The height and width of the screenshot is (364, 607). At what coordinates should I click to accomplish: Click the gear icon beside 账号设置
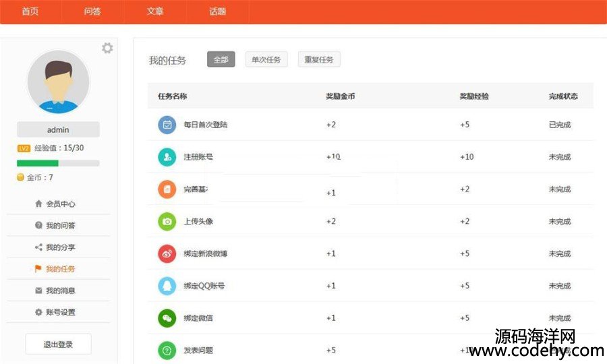click(38, 312)
